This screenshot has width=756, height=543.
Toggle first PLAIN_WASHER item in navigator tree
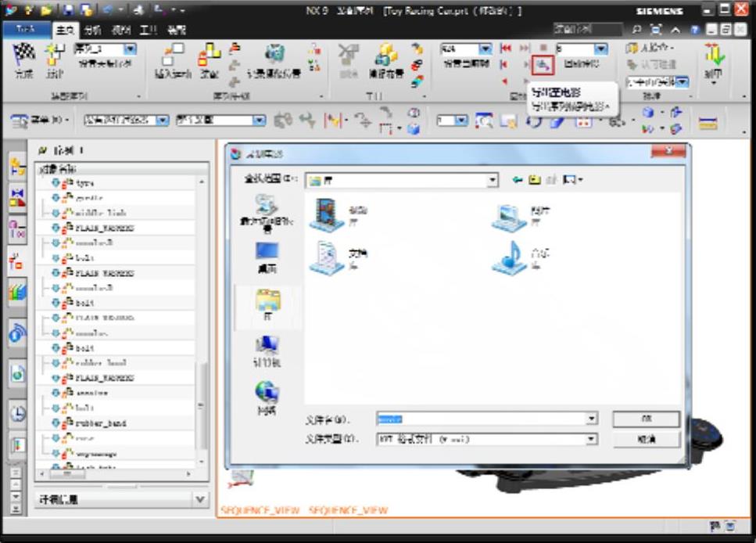pos(56,228)
